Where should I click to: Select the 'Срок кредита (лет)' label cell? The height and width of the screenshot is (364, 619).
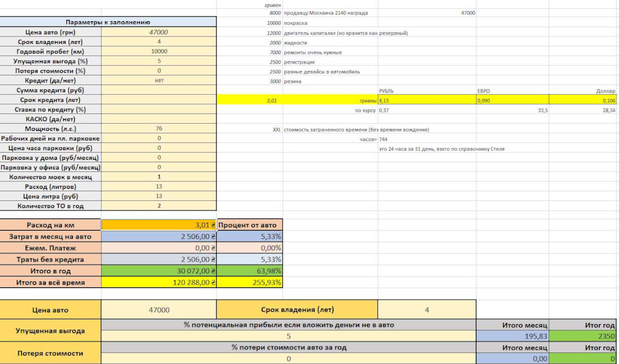point(50,100)
